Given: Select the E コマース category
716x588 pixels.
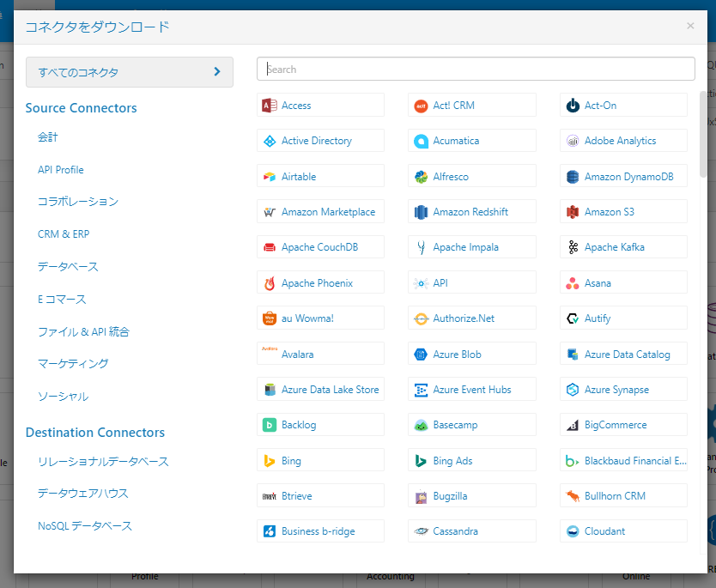Looking at the screenshot, I should [62, 300].
